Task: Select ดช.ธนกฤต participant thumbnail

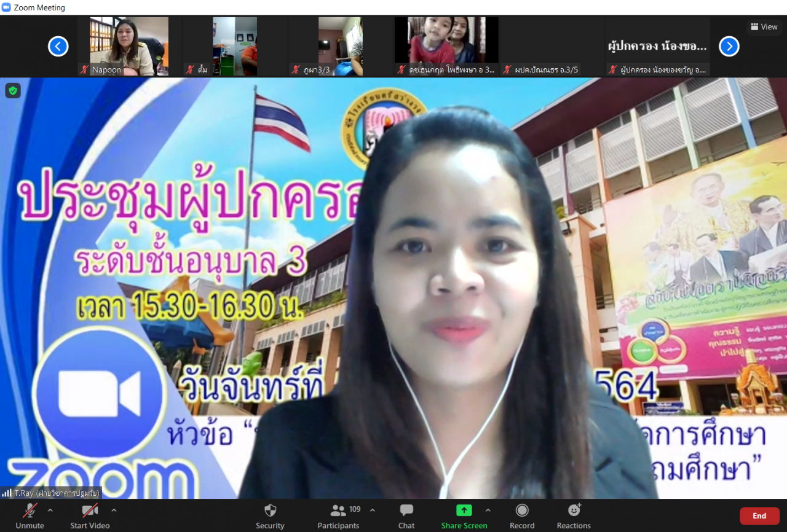Action: [x=447, y=46]
